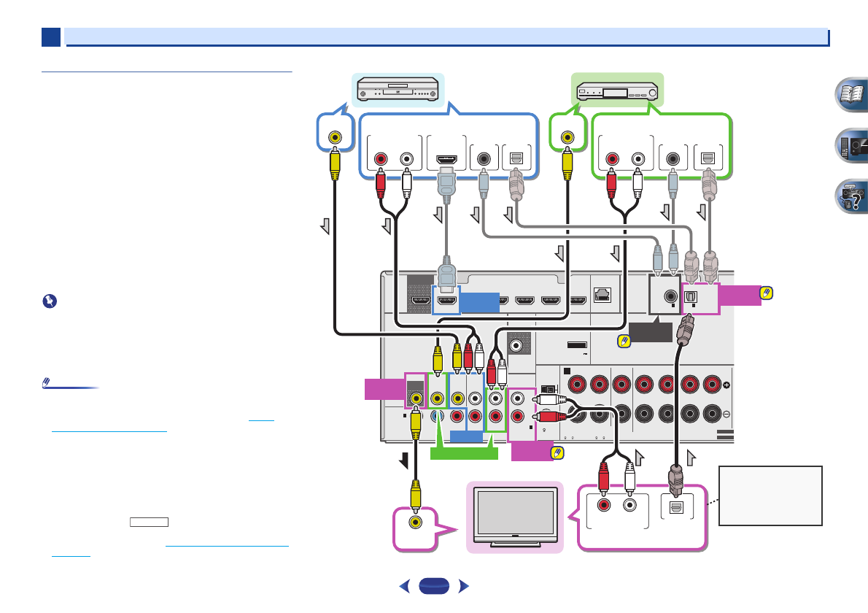The image size is (868, 613).
Task: Open the troubleshooting question mark icon
Action: 850,196
